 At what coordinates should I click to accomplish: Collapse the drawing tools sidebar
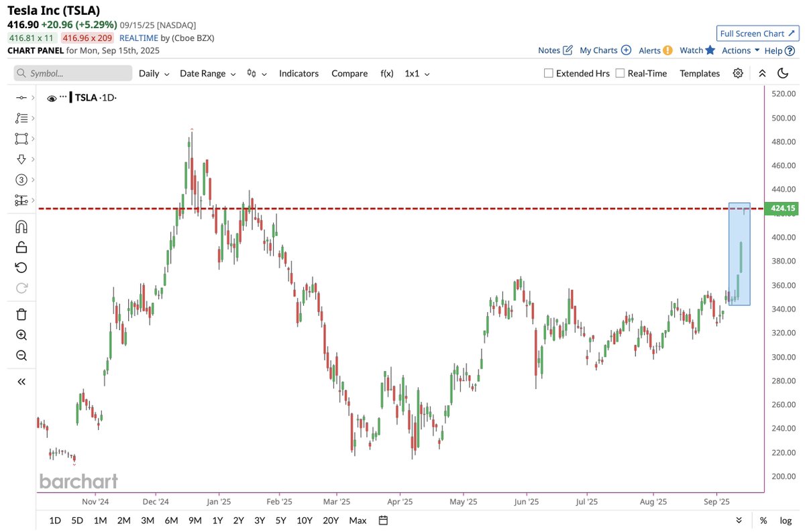click(x=21, y=382)
